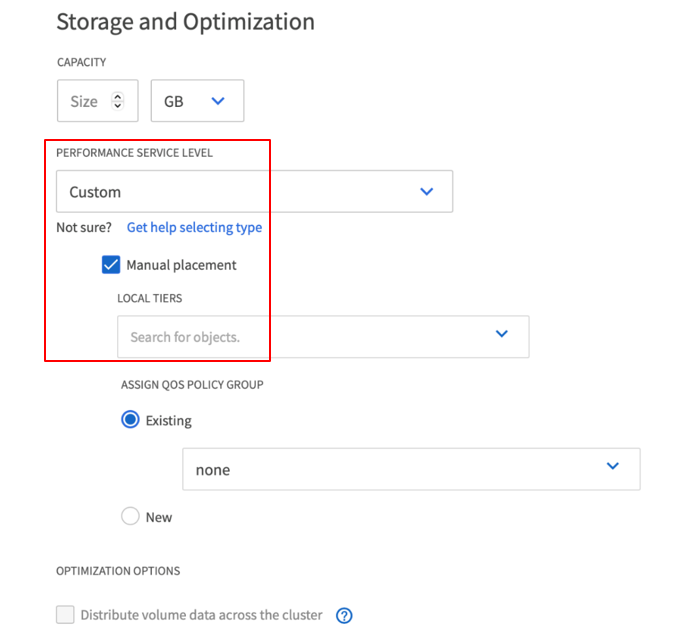Click the help question mark icon
Viewport: 681px width, 636px height.
(344, 615)
